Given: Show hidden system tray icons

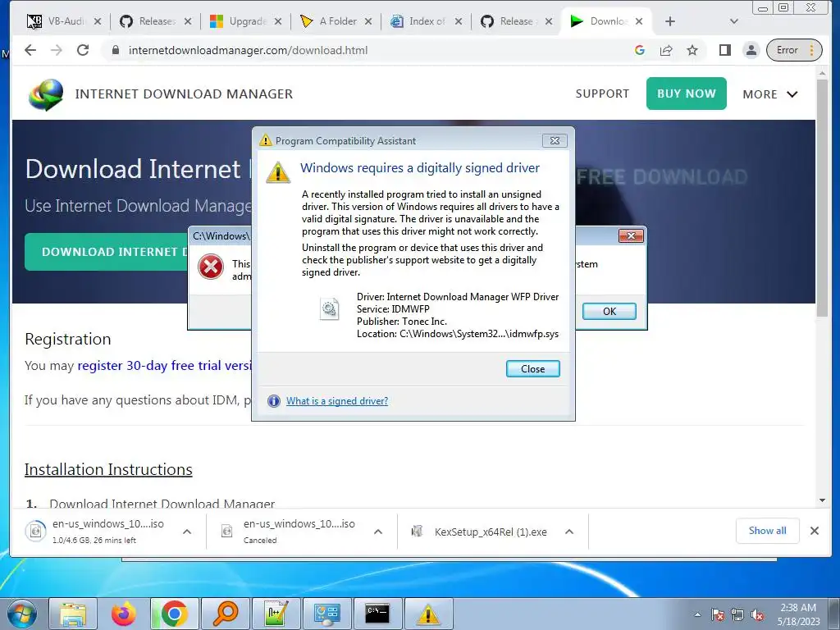Looking at the screenshot, I should point(697,614).
